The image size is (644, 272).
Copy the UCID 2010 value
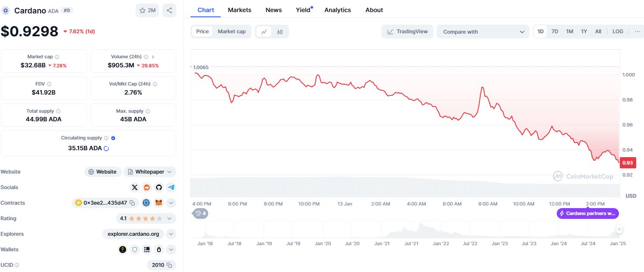tap(169, 265)
